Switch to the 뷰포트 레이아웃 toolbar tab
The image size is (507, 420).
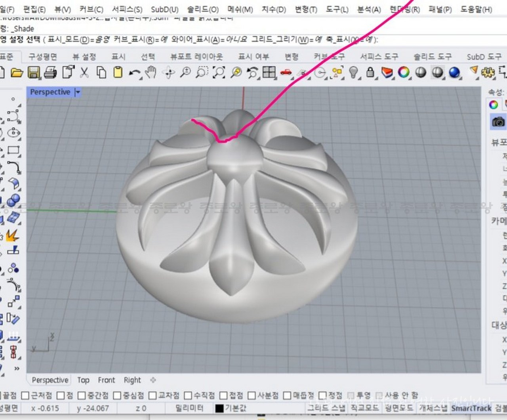pos(197,57)
